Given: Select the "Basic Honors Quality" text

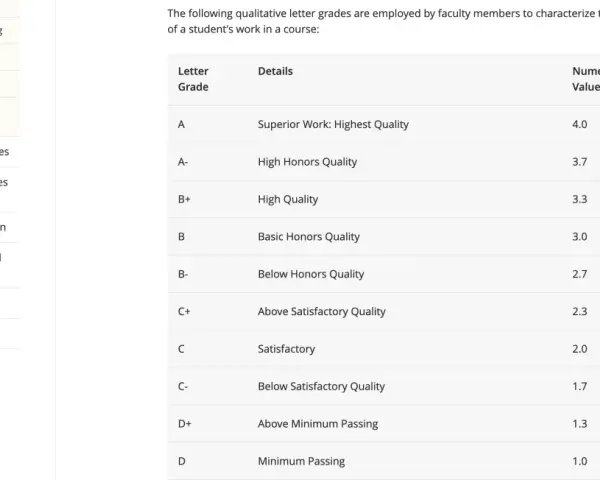Looking at the screenshot, I should 309,237.
